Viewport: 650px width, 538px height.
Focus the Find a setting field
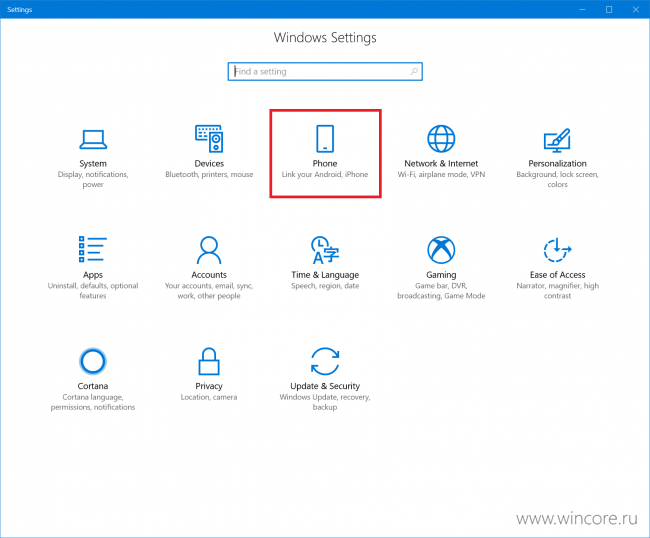pyautogui.click(x=325, y=71)
